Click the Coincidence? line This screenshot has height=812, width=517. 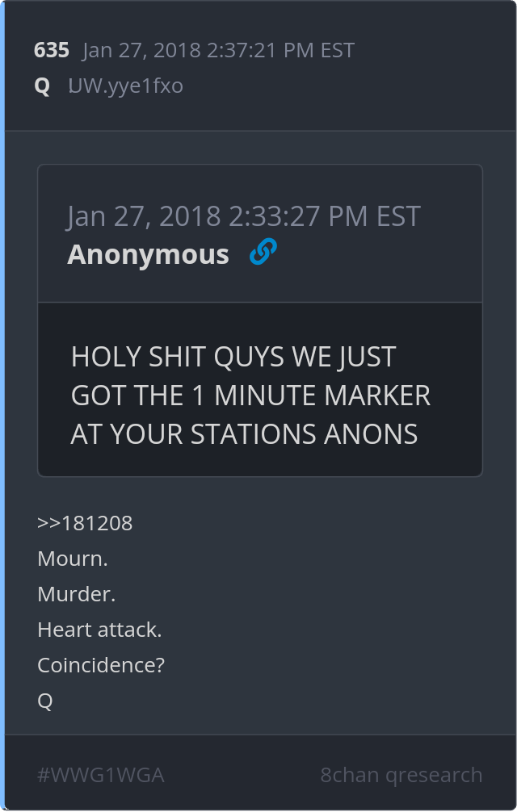(101, 665)
